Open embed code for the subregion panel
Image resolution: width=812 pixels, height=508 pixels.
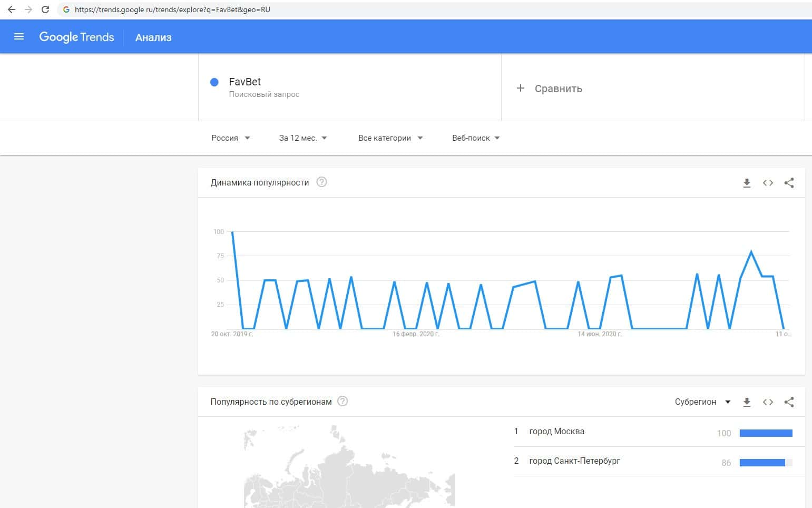click(x=768, y=402)
